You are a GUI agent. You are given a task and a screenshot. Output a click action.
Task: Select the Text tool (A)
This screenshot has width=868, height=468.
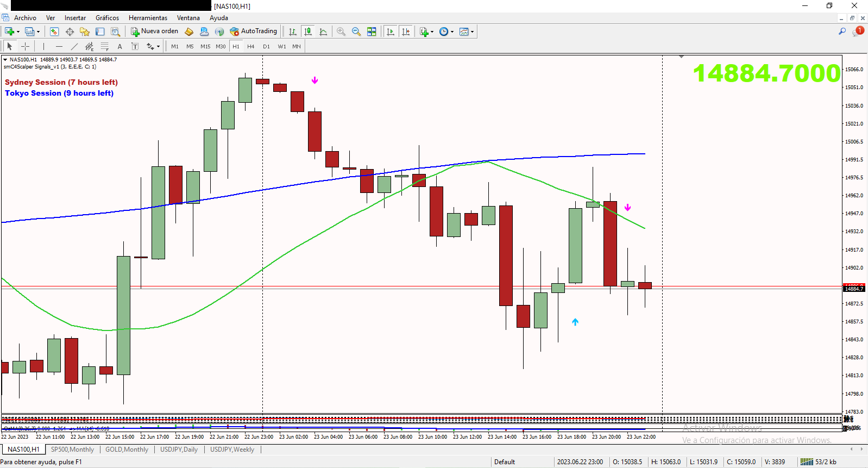pyautogui.click(x=119, y=46)
